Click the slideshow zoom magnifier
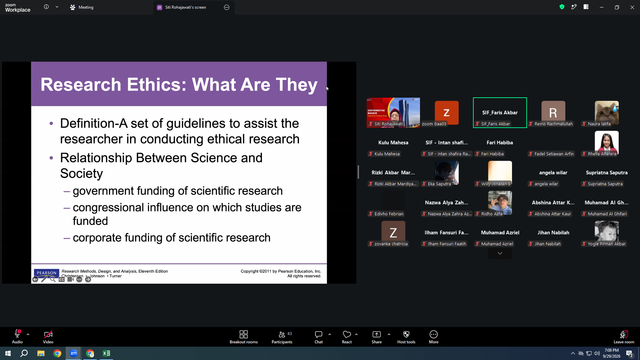640x360 pixels. pos(53,280)
